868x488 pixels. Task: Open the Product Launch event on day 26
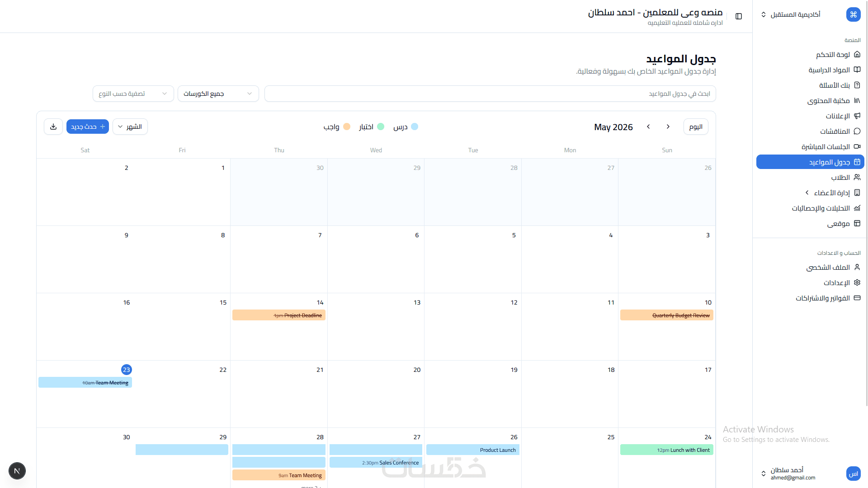[473, 450]
